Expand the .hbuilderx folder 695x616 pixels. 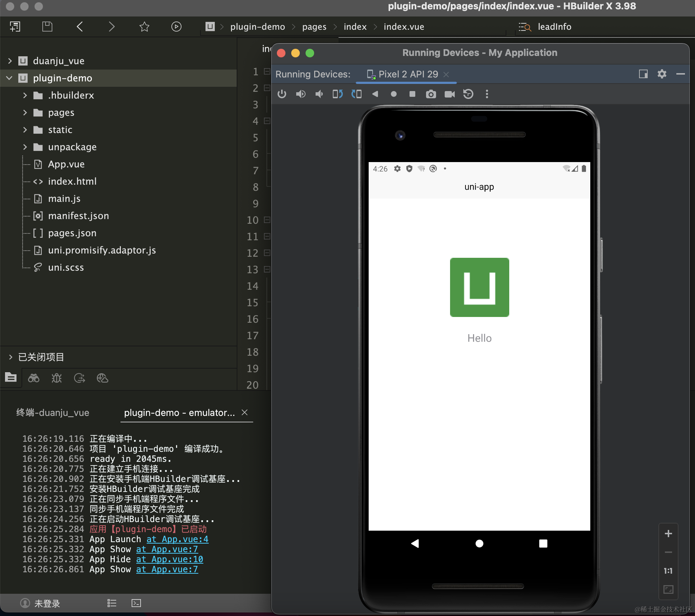(x=25, y=95)
